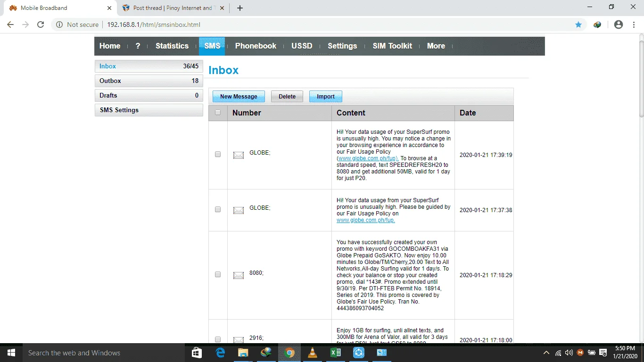Click the Chrome icon in the taskbar

point(289,353)
